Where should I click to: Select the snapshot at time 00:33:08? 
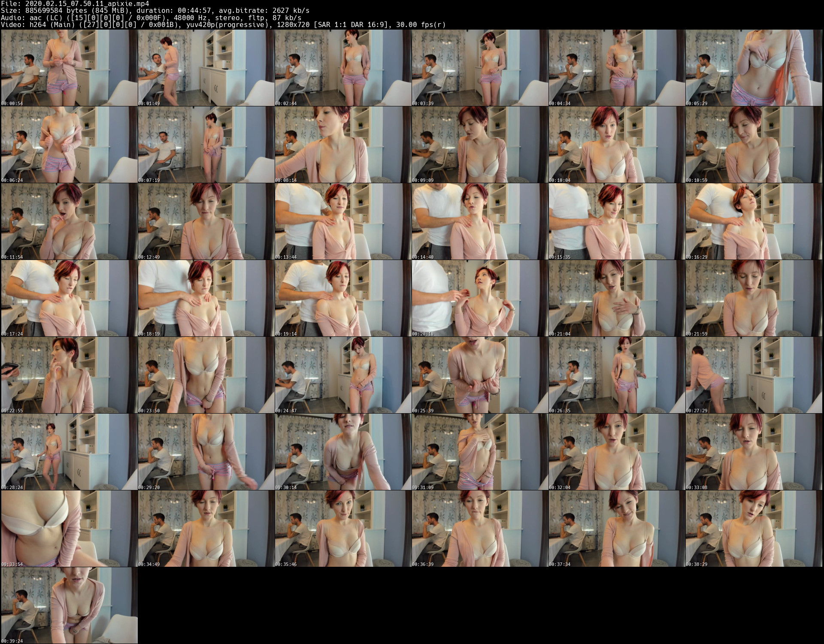754,452
